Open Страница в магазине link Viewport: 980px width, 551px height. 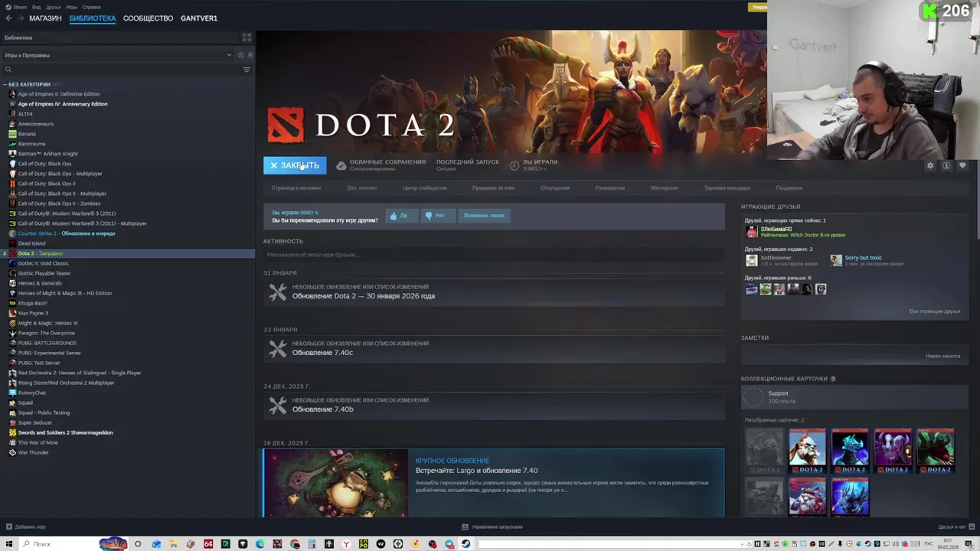click(x=296, y=187)
